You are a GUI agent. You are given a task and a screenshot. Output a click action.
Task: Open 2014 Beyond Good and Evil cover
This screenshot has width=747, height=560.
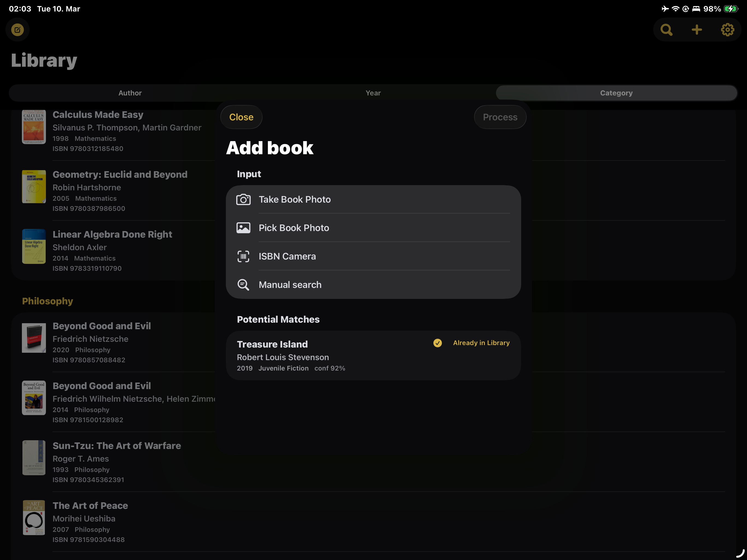click(34, 398)
